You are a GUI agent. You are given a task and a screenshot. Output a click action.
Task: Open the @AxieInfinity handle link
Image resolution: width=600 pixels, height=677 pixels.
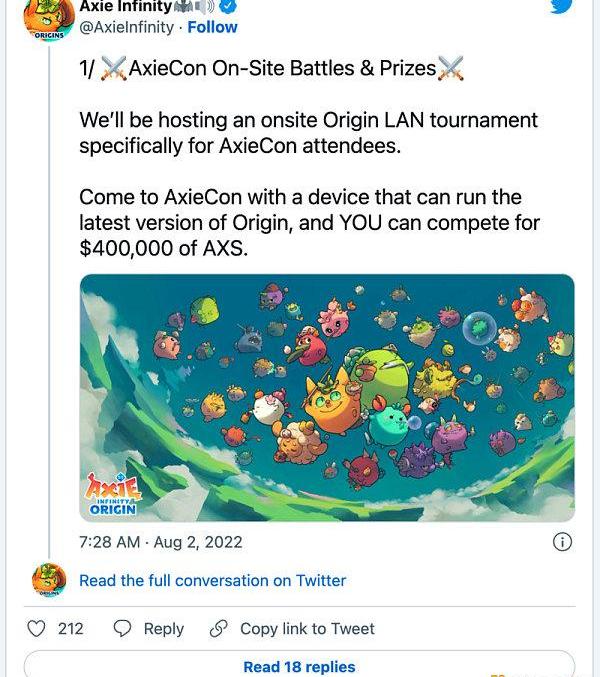126,27
